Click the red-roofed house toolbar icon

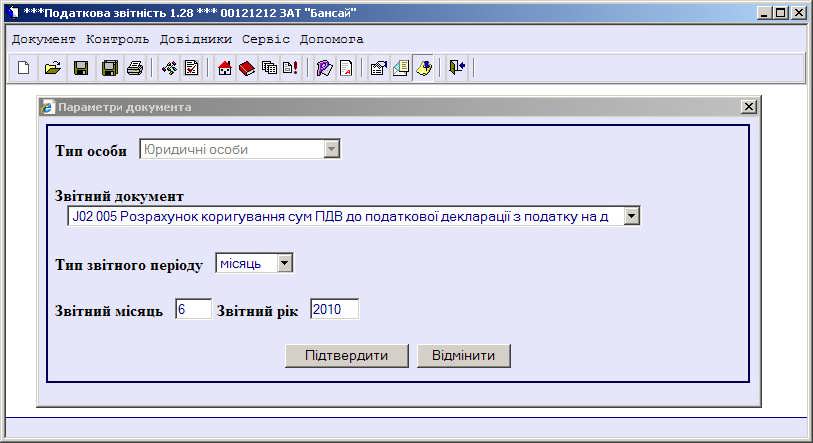pyautogui.click(x=225, y=68)
